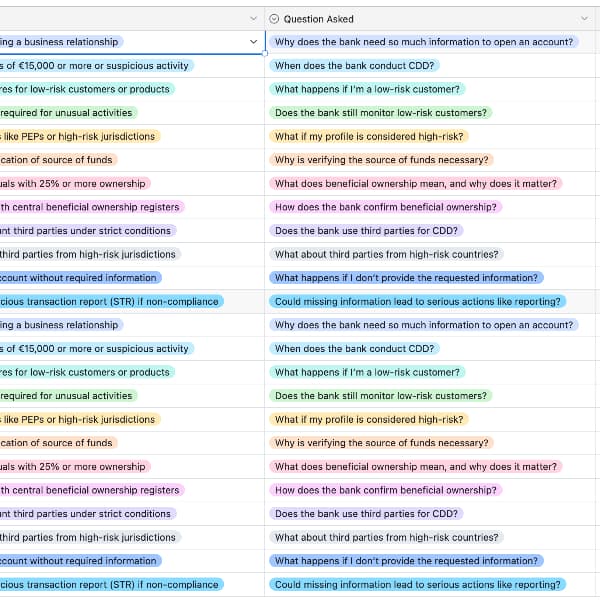Select the first 'What happens if I don't provide' tag
This screenshot has height=600, width=600.
point(406,278)
